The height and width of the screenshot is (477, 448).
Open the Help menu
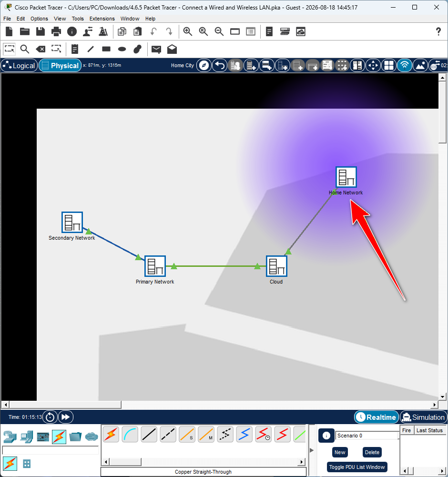click(x=150, y=19)
